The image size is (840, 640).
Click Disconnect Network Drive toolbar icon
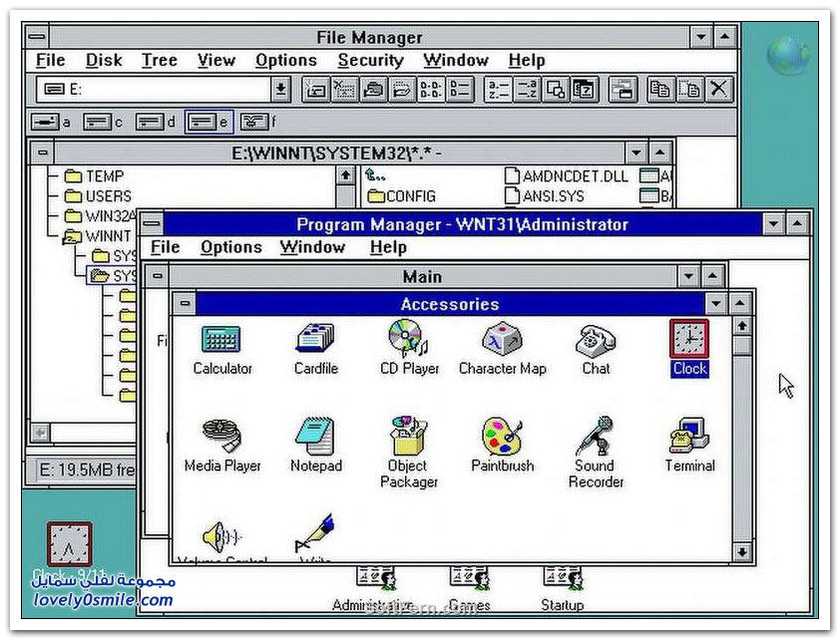343,90
